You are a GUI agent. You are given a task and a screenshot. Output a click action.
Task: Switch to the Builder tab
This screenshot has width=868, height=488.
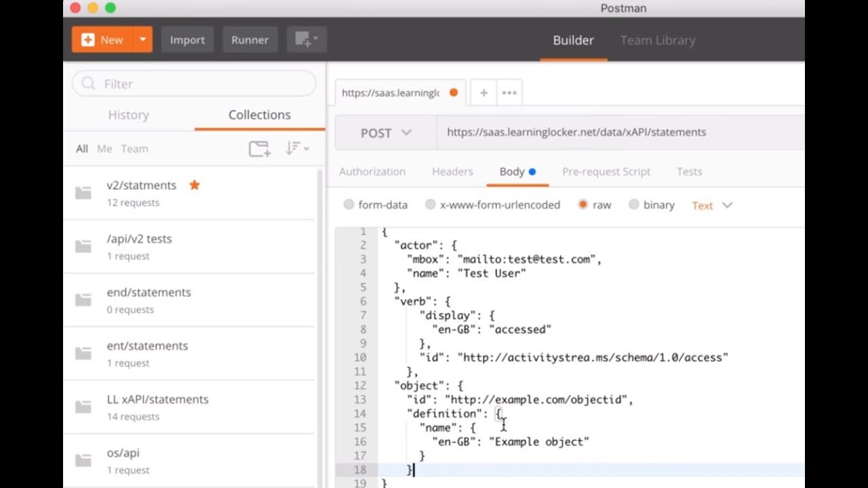pos(573,41)
